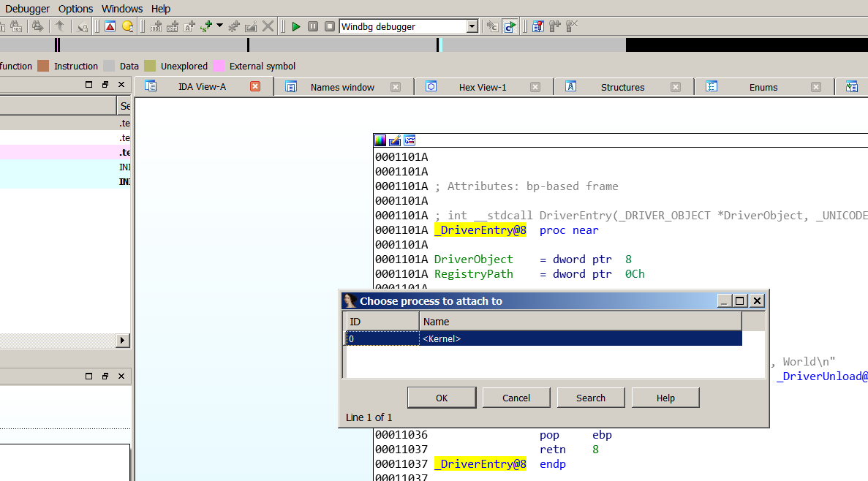This screenshot has height=481, width=868.
Task: Open the Windbg debugger dropdown
Action: tap(472, 26)
